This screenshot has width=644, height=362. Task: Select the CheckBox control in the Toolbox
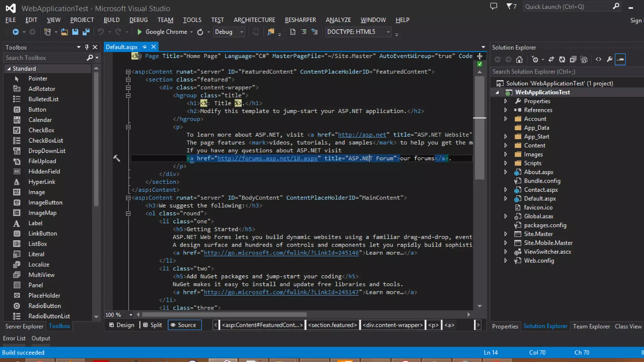[x=41, y=130]
